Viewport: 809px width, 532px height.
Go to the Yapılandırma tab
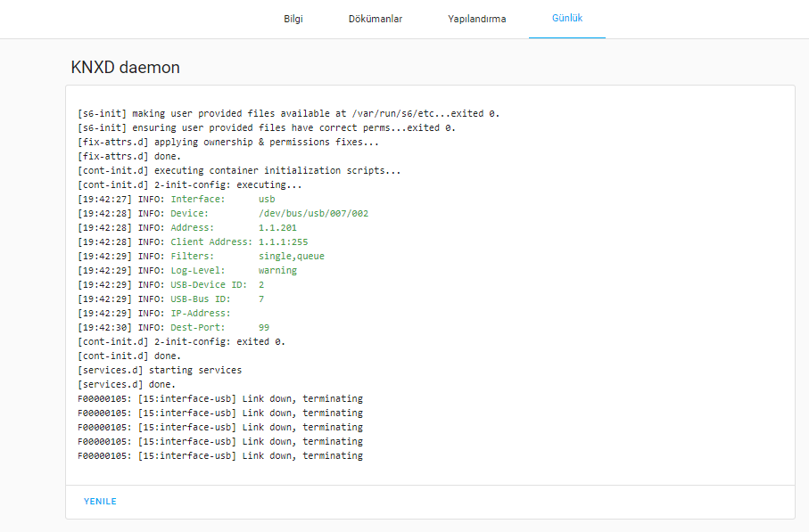[x=477, y=18]
